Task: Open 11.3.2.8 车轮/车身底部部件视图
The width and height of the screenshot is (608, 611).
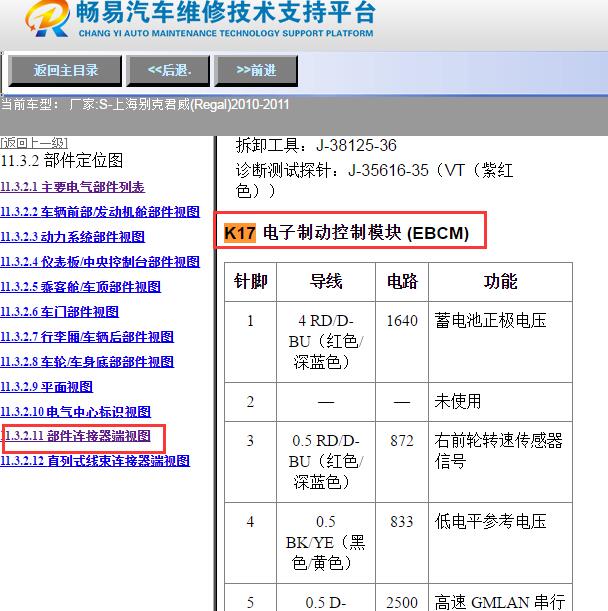Action: point(87,362)
